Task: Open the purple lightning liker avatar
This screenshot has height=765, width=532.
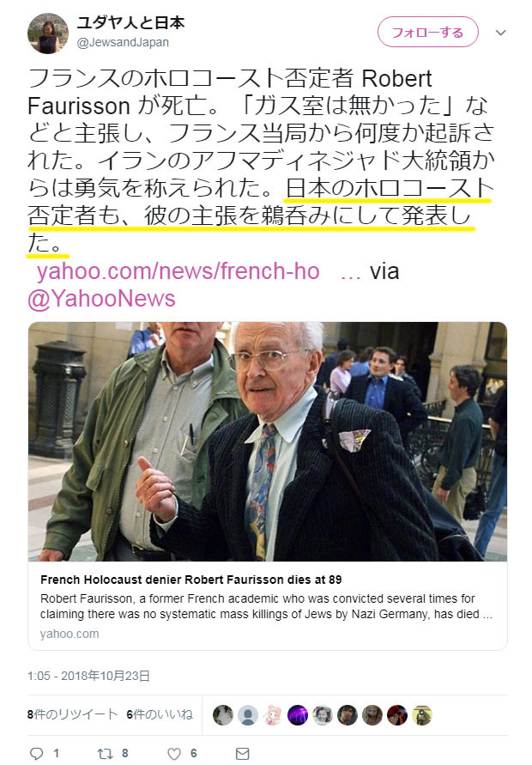Action: (298, 714)
